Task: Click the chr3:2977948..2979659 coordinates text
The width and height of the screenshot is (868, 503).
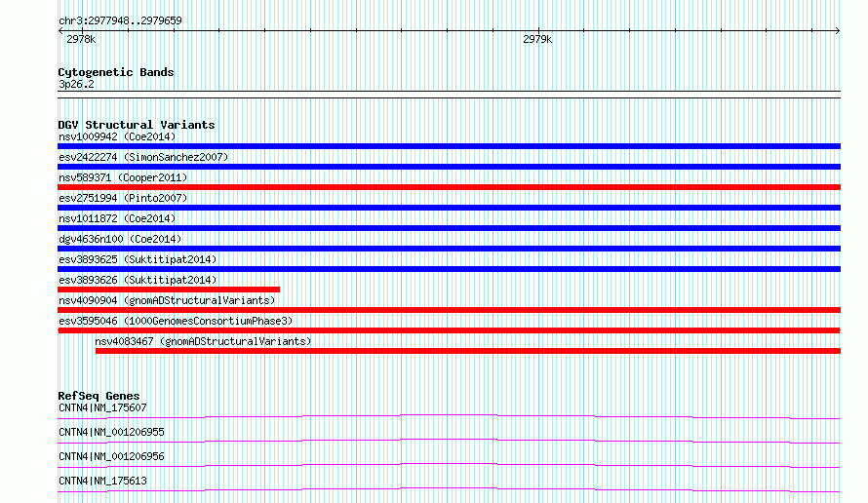Action: [x=120, y=21]
